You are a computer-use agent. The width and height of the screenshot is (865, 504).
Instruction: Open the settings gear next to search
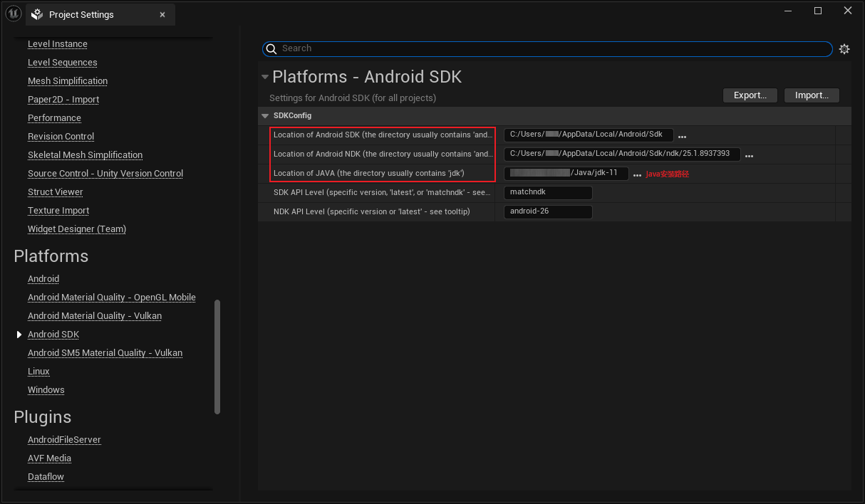[x=844, y=49]
